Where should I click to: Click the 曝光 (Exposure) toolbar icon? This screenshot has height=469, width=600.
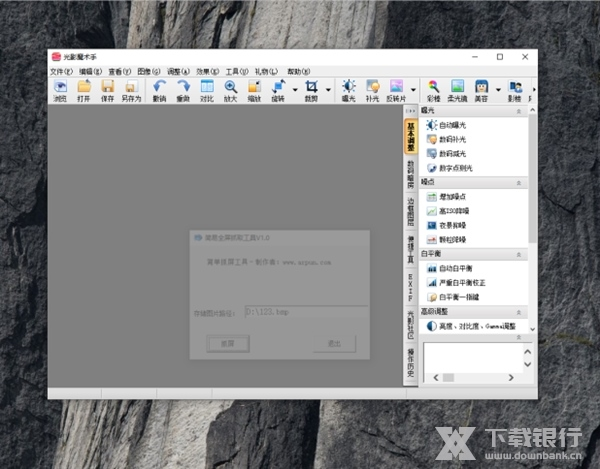click(x=348, y=90)
